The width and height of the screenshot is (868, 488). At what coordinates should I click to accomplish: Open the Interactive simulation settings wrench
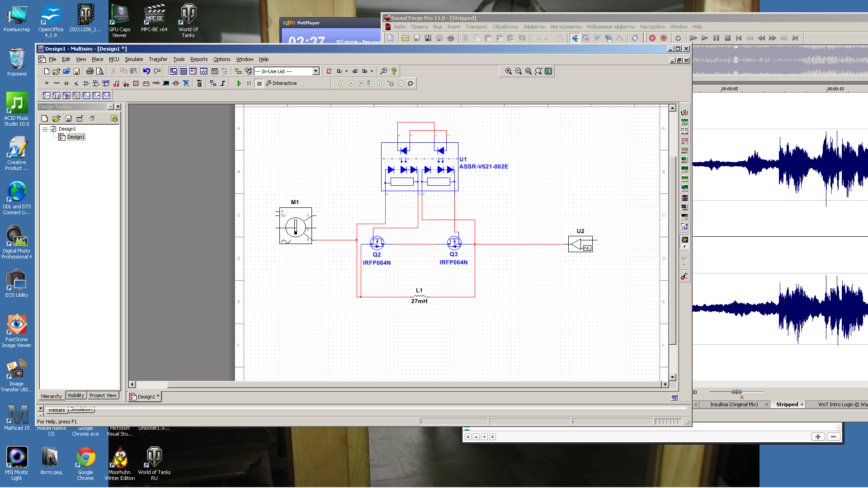[269, 84]
